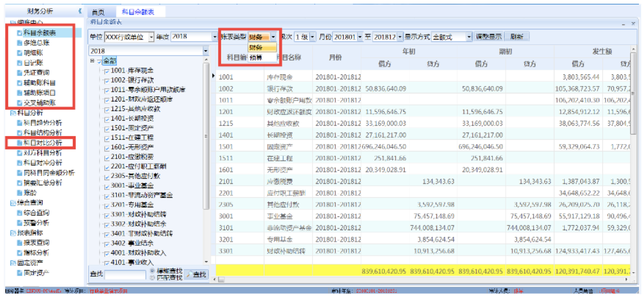644x298 pixels.
Task: Open 账龄 analysis item
Action: pyautogui.click(x=30, y=192)
